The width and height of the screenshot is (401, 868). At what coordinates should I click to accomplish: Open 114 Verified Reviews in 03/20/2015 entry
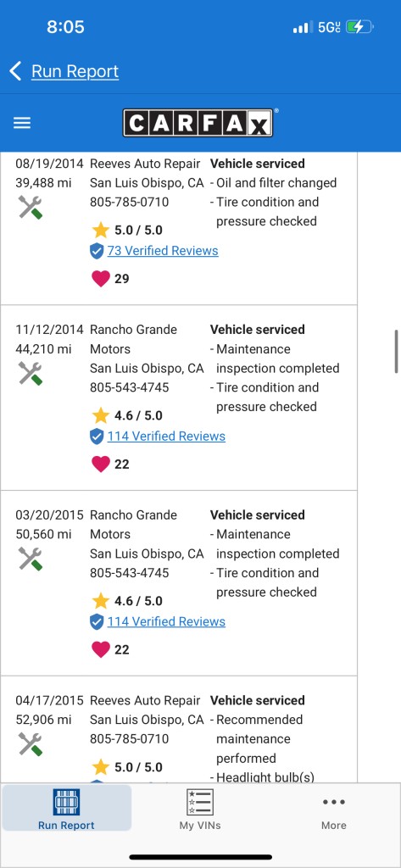coord(166,621)
